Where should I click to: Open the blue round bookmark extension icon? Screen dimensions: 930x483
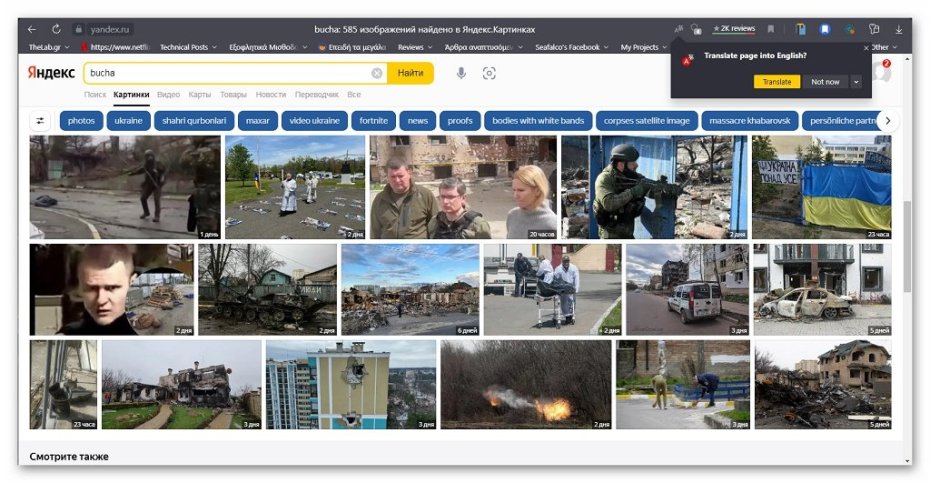[x=825, y=29]
